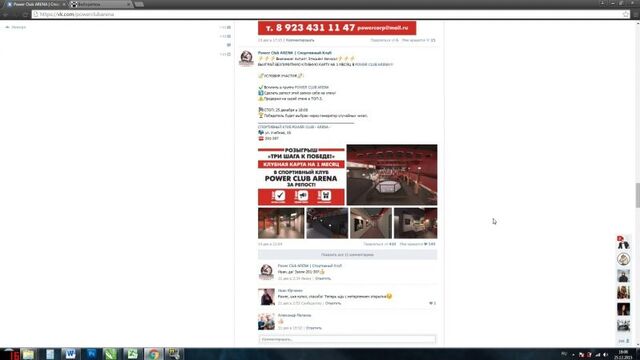Like Ivan's comment via heart icon
640x360 pixels.
click(431, 303)
